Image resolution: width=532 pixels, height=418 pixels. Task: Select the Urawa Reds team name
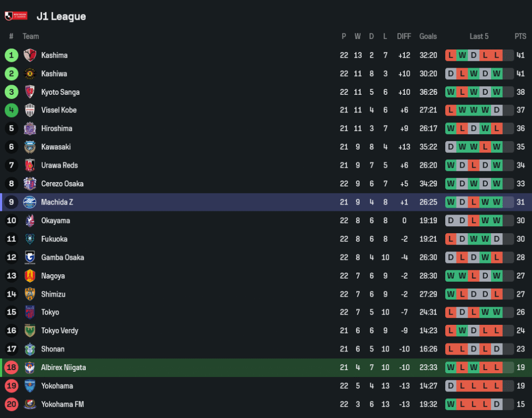click(x=60, y=166)
